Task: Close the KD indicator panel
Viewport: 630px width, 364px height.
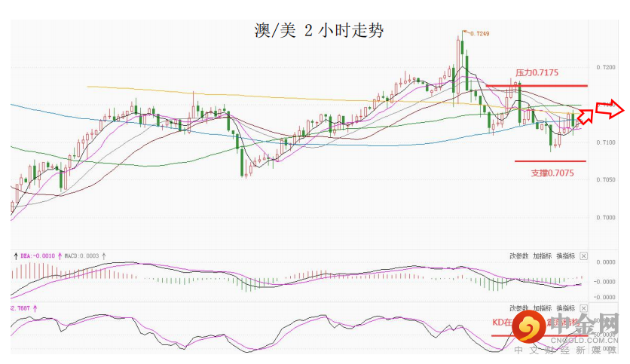Action: (x=583, y=308)
